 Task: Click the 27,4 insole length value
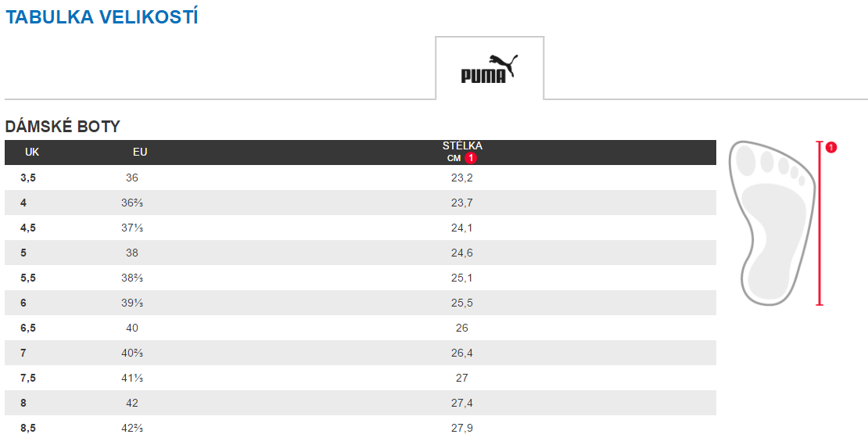click(461, 403)
